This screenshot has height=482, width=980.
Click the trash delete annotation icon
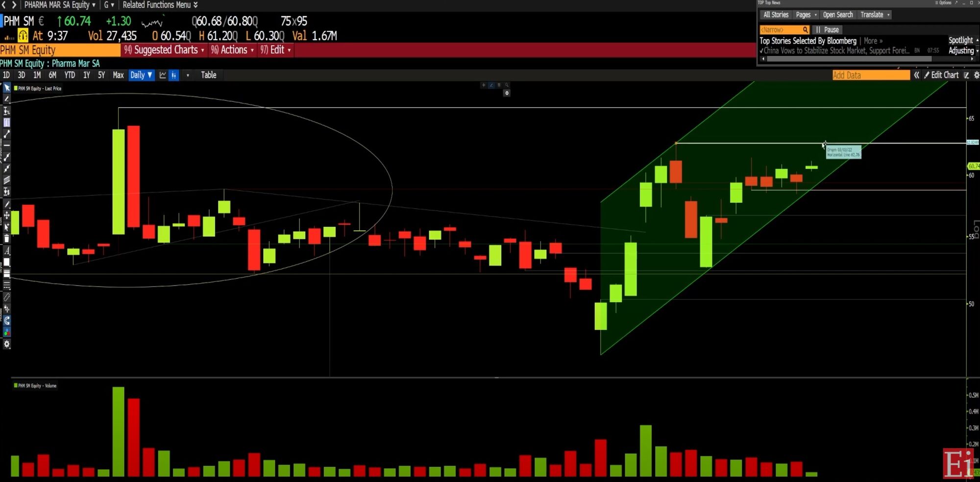(x=7, y=239)
